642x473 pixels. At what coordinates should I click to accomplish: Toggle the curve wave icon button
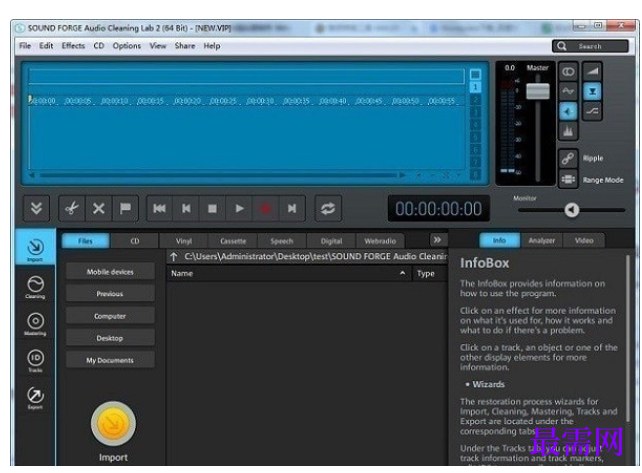[x=568, y=91]
